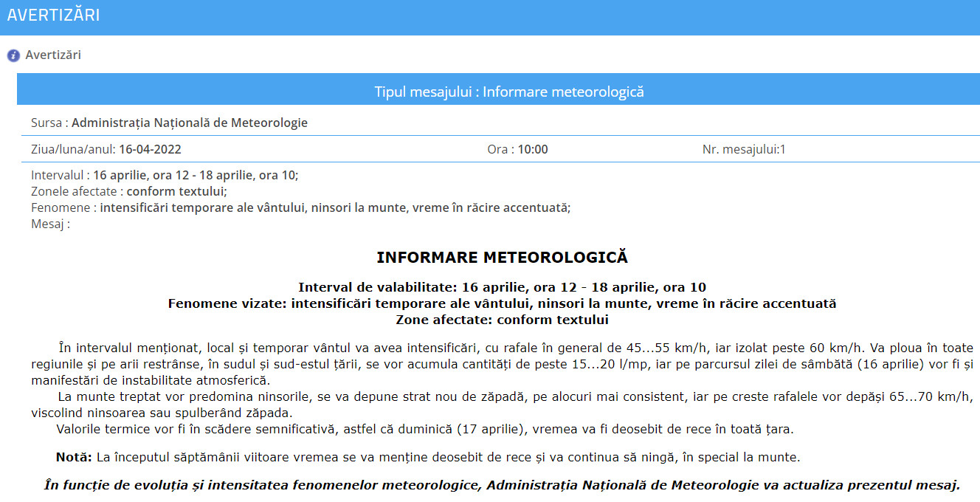Click the 'Nr. mesajului:1' field
Viewport: 980px width, 502px height.
[x=744, y=149]
